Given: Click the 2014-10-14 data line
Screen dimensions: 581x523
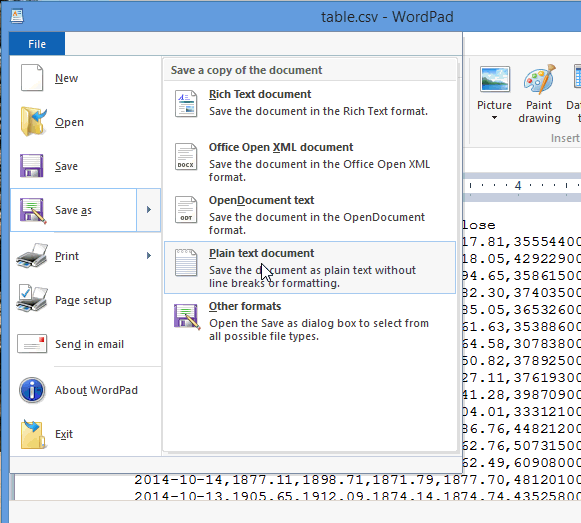Looking at the screenshot, I should pos(357,480).
